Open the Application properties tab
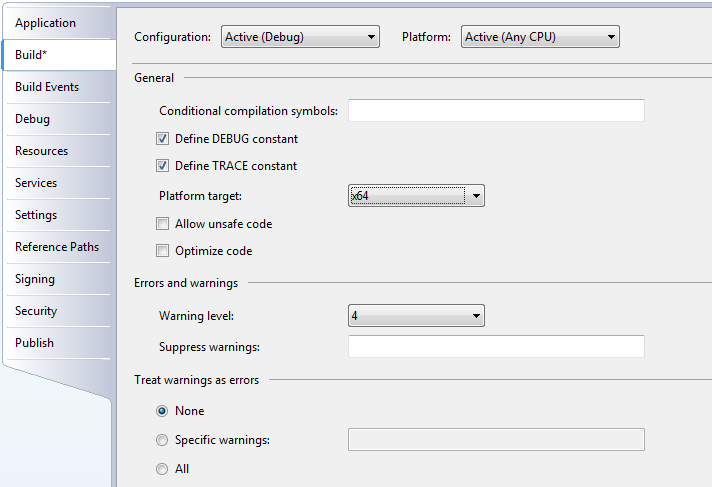712x487 pixels. point(58,23)
